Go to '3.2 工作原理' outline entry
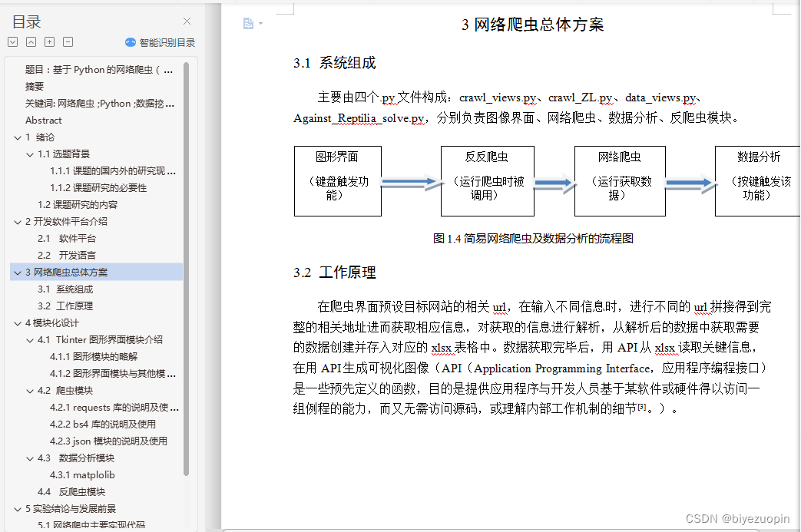801x532 pixels. pyautogui.click(x=65, y=306)
